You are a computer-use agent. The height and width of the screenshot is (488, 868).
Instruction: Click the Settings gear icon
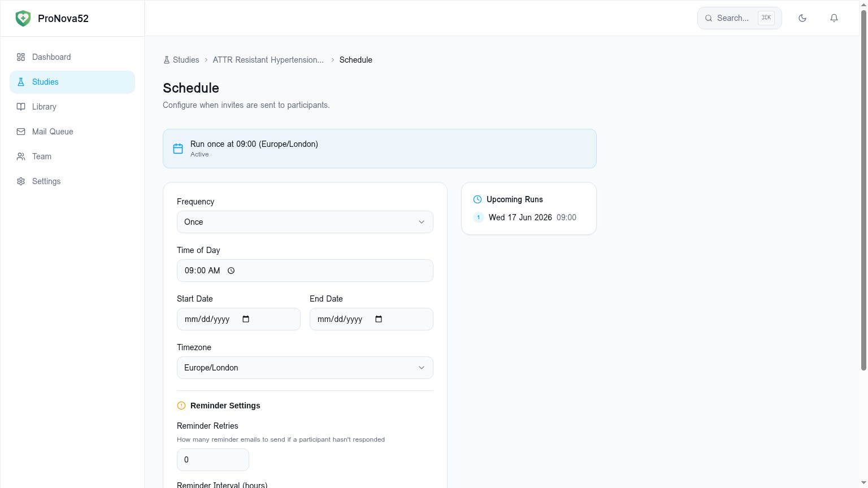pyautogui.click(x=21, y=181)
